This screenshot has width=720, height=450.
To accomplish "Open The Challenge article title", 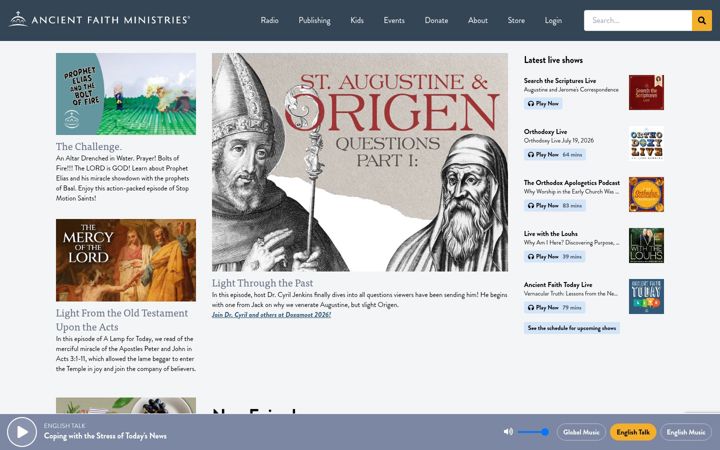I will [89, 146].
